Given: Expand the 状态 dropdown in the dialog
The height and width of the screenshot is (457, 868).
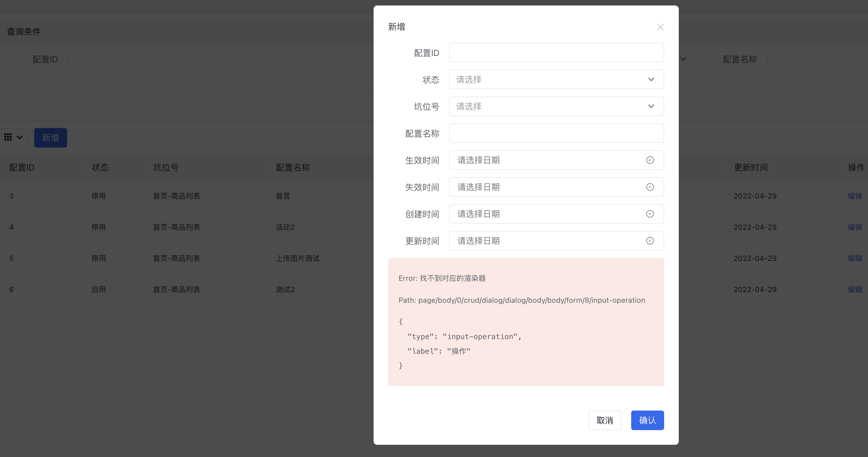Looking at the screenshot, I should [x=556, y=80].
